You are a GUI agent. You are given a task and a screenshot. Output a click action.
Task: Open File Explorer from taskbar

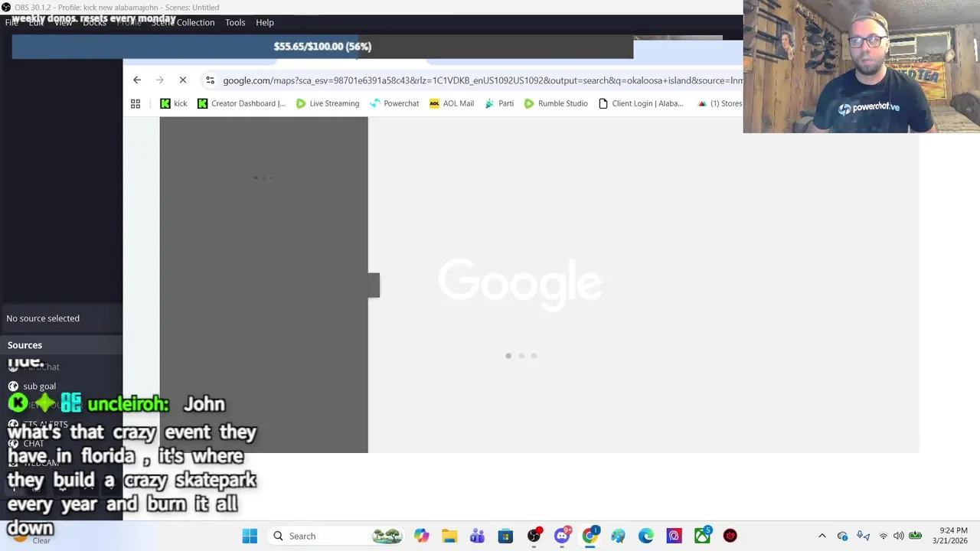[449, 536]
